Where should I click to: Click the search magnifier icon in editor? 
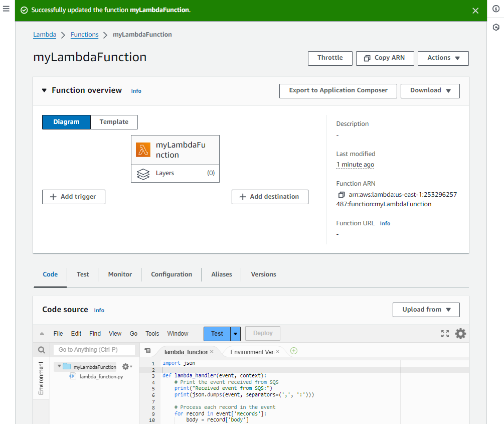pyautogui.click(x=42, y=350)
